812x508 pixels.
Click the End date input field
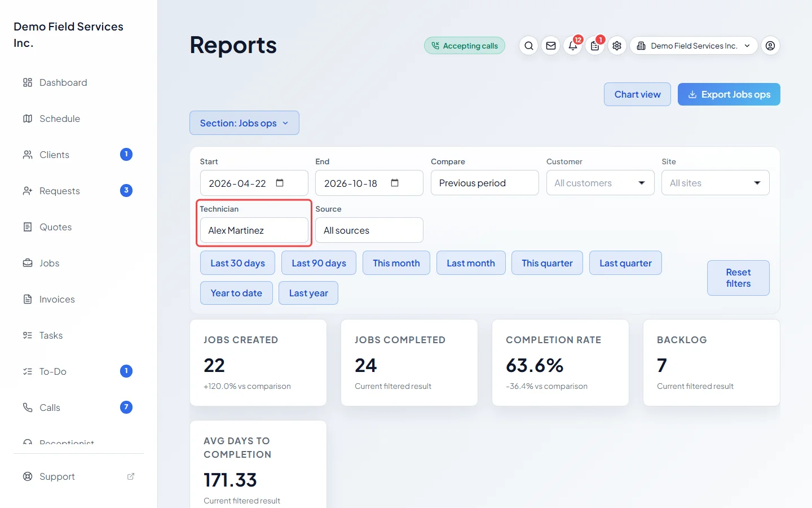tap(369, 183)
